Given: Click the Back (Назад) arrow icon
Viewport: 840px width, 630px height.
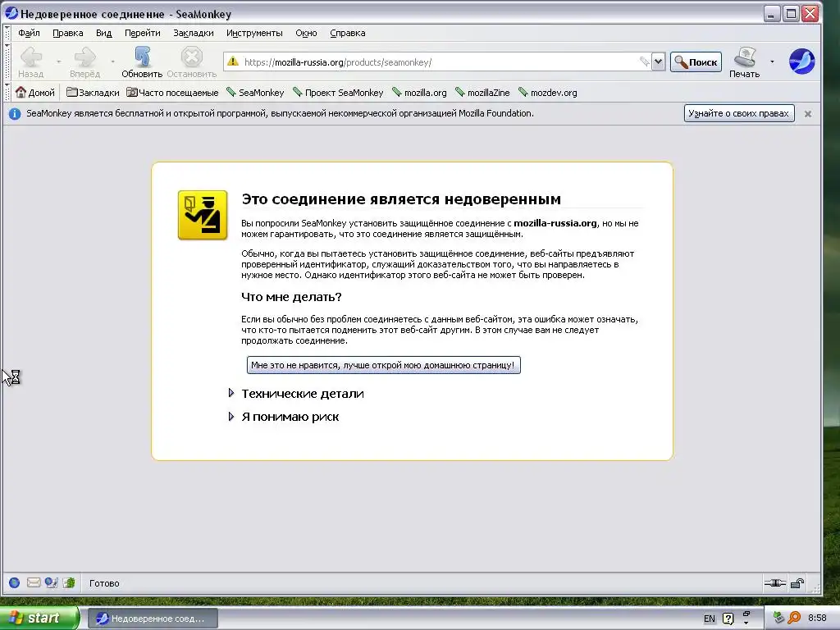Looking at the screenshot, I should click(32, 57).
